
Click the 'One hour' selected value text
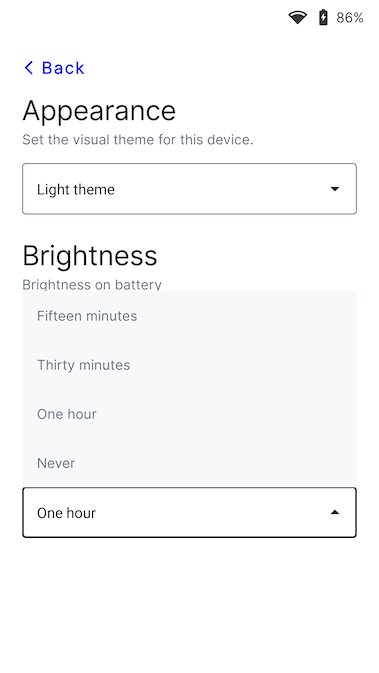66,513
